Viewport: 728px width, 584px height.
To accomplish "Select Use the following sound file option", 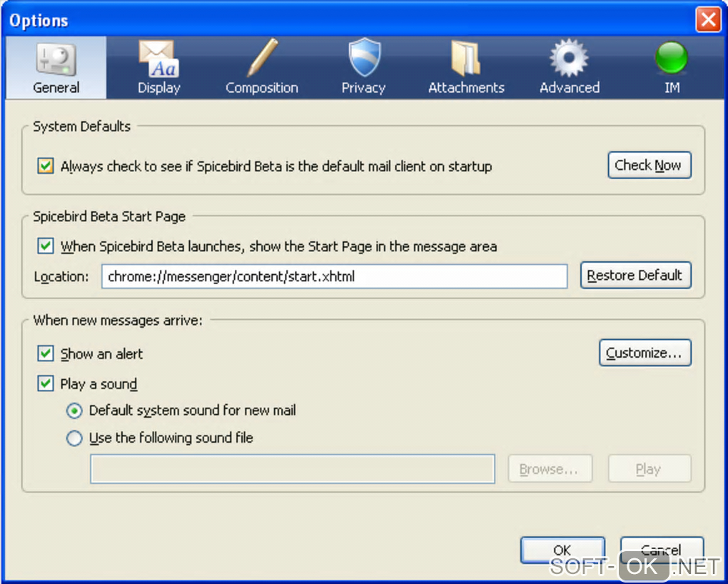I will coord(74,438).
